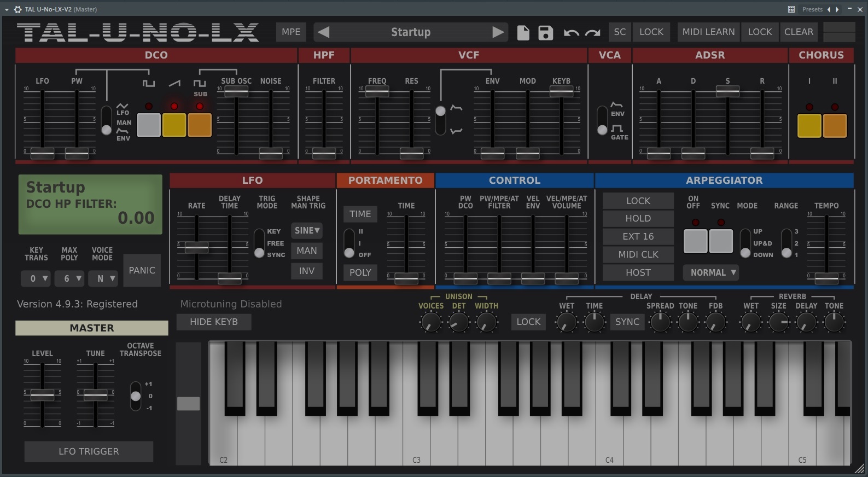Enable Chorus I button
The width and height of the screenshot is (868, 477).
[809, 125]
